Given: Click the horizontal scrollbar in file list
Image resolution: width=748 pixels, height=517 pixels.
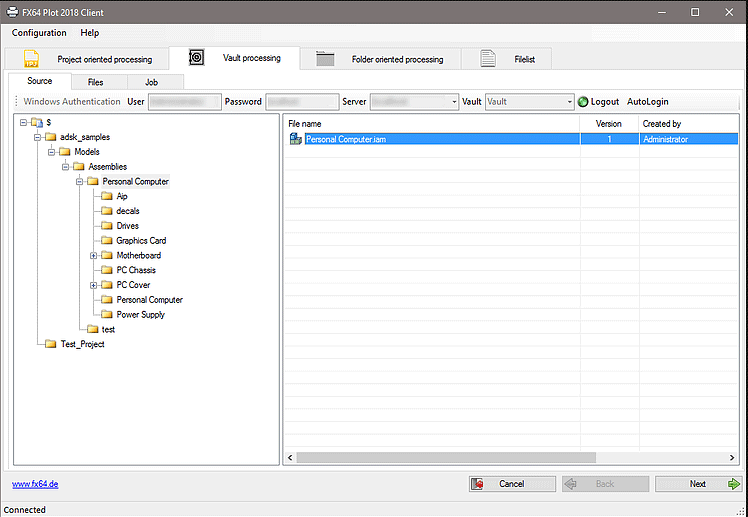Looking at the screenshot, I should click(x=500, y=457).
